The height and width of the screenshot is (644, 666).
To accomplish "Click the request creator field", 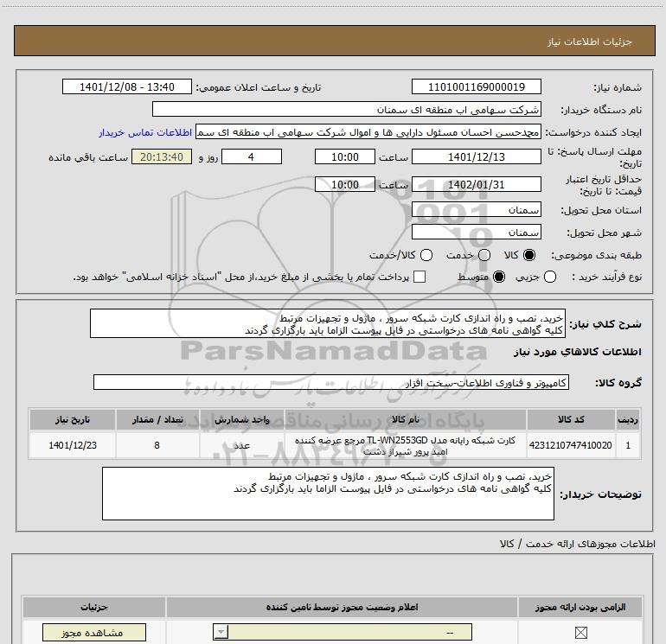I will (368, 132).
